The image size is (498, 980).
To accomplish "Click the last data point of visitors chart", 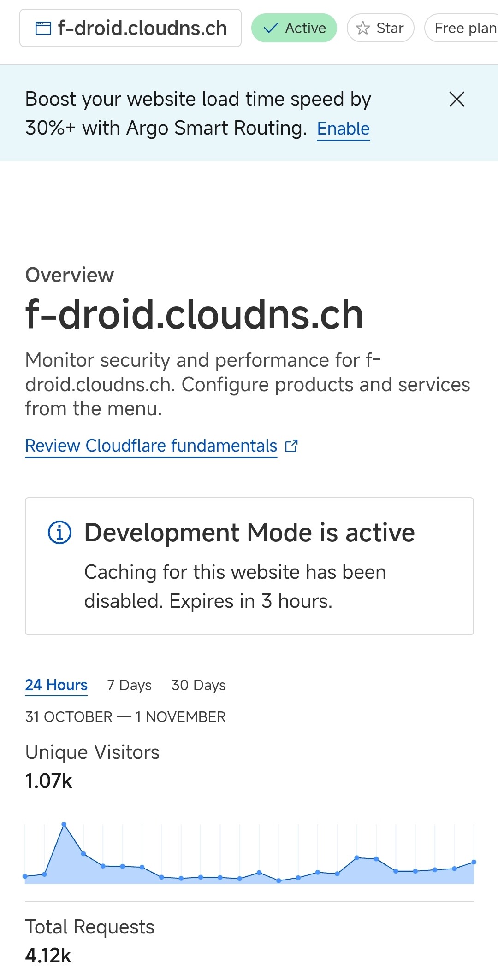I will 474,862.
